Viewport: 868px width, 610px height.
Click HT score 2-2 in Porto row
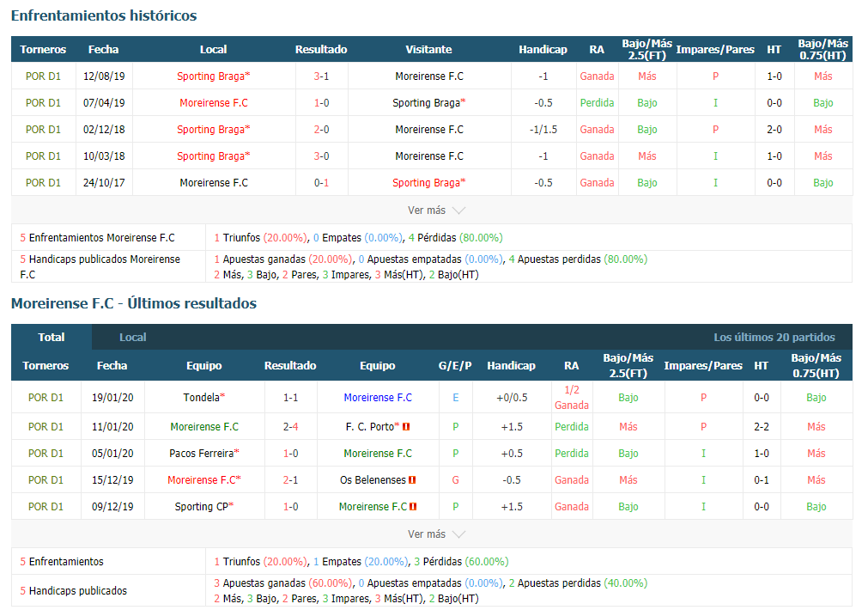click(x=762, y=427)
